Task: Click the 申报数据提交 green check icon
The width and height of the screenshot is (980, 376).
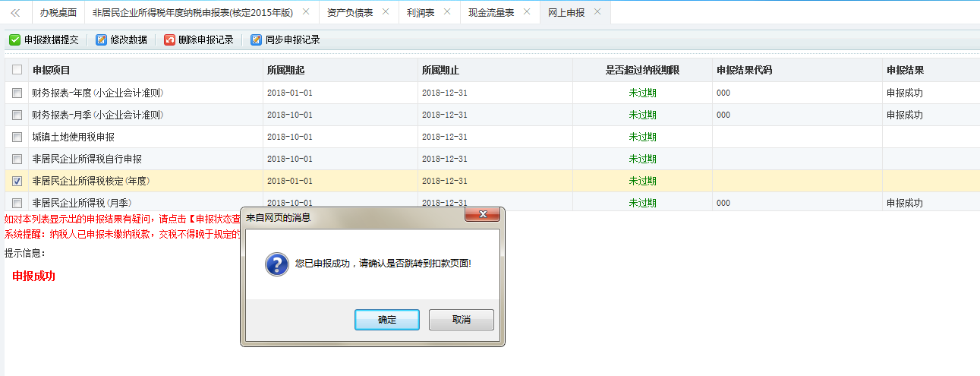Action: (15, 40)
